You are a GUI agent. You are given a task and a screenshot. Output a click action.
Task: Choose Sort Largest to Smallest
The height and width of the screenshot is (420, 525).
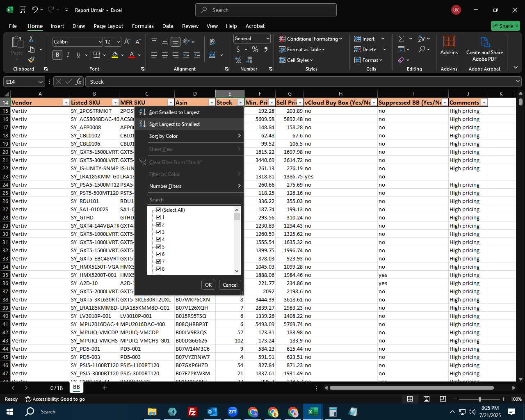(x=189, y=124)
